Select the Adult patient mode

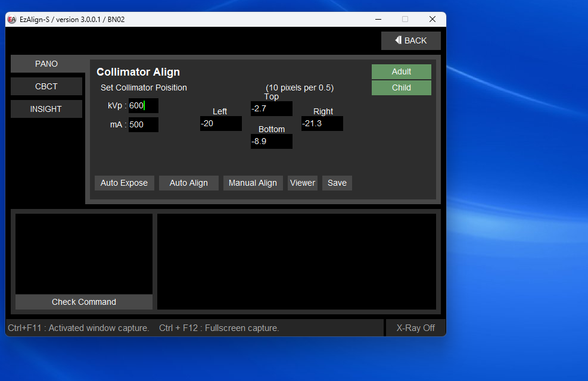pyautogui.click(x=401, y=71)
